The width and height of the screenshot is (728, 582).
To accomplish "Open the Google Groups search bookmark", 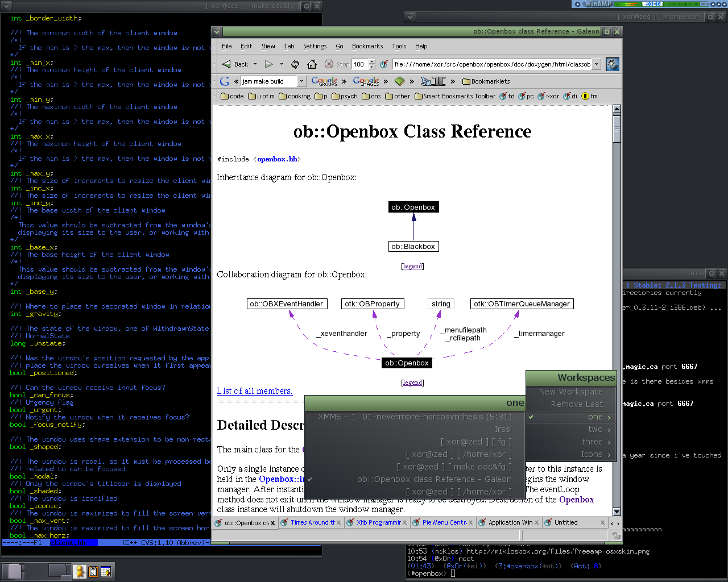I will pyautogui.click(x=325, y=81).
